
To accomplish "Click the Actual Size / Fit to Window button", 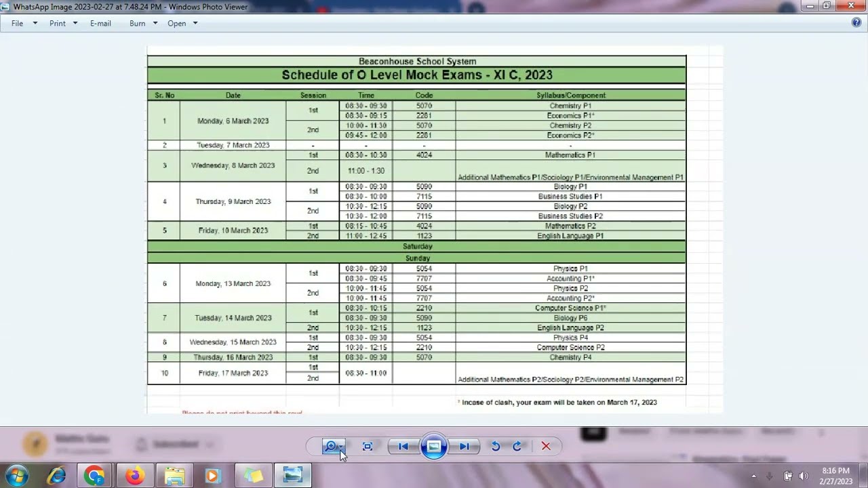I will (368, 446).
